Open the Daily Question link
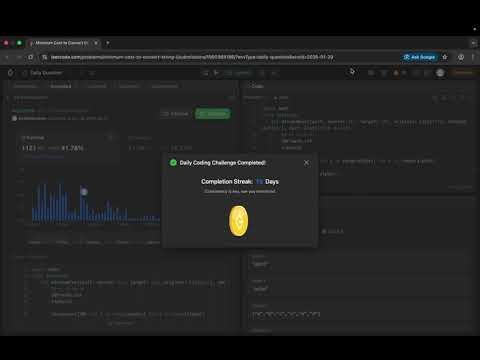The height and width of the screenshot is (360, 480). (x=46, y=73)
